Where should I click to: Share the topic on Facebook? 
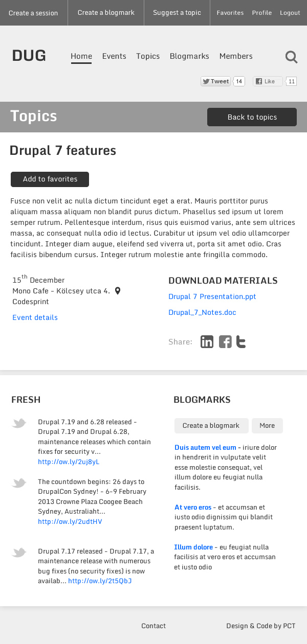[225, 341]
